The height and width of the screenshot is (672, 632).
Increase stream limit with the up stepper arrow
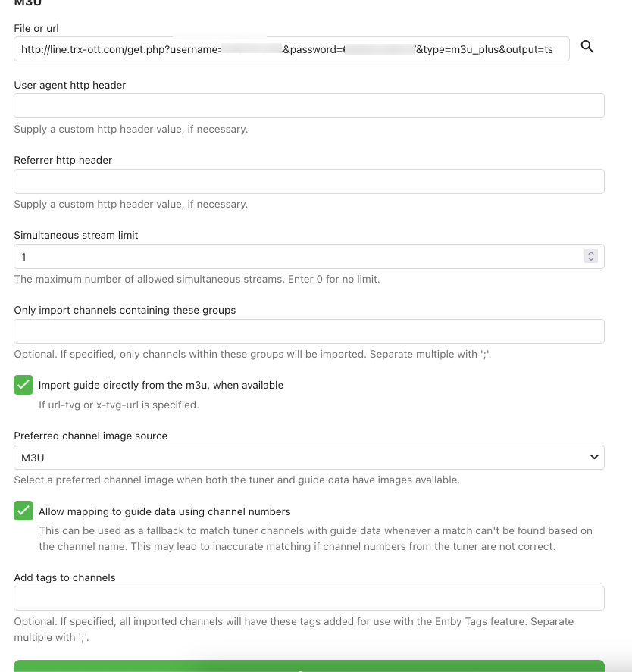(591, 253)
